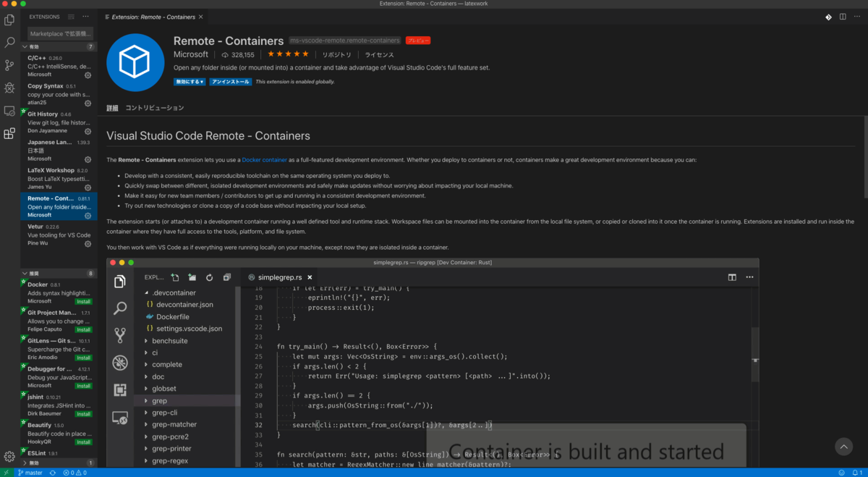
Task: Install the Beautify extension
Action: coord(84,442)
